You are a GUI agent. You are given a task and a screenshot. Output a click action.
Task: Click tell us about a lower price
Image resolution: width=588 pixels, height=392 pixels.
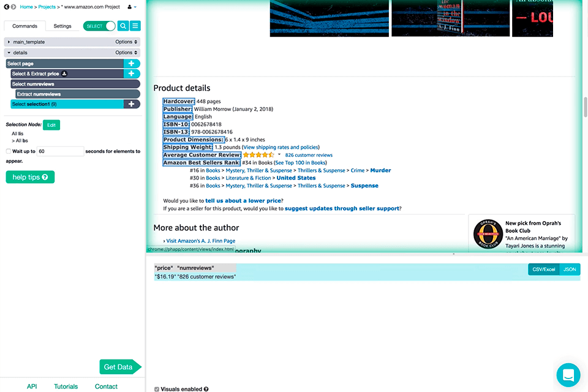pos(243,201)
